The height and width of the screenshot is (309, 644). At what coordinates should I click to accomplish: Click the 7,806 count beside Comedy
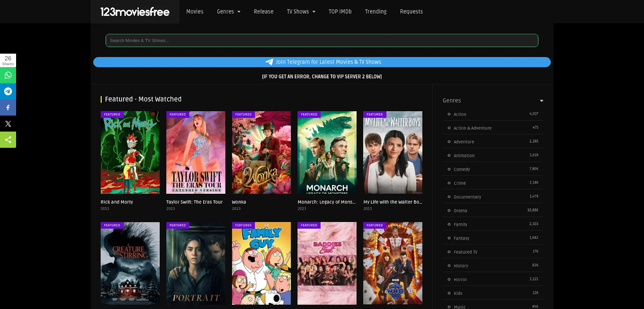[x=534, y=169]
